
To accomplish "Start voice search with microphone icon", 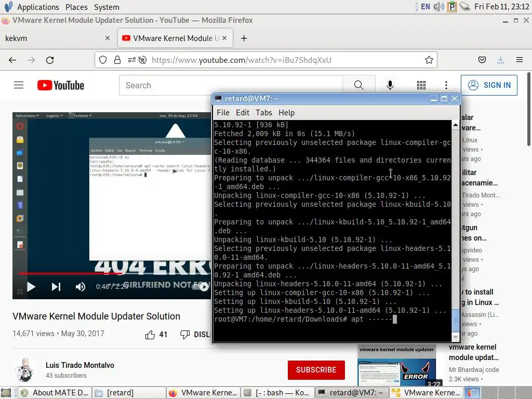I will 390,85.
